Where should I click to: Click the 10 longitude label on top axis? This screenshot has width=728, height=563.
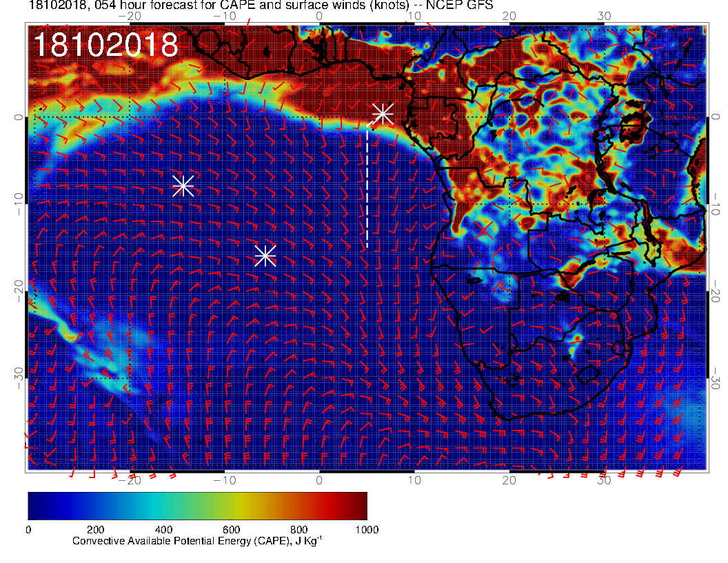coord(414,17)
